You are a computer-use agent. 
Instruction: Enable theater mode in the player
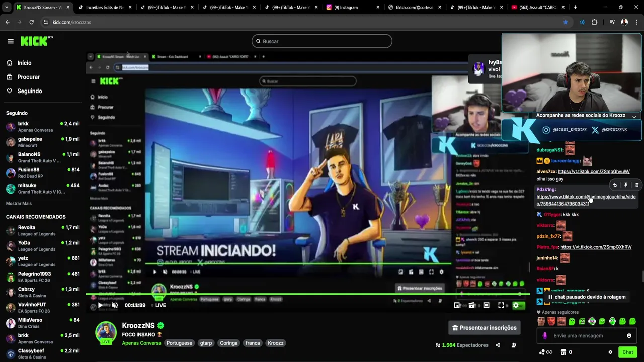[x=487, y=305]
